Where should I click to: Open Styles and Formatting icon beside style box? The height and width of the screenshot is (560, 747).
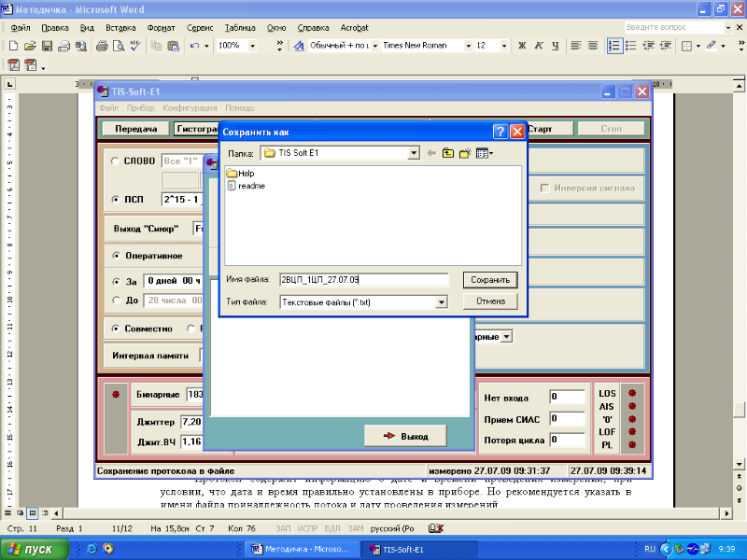coord(299,46)
